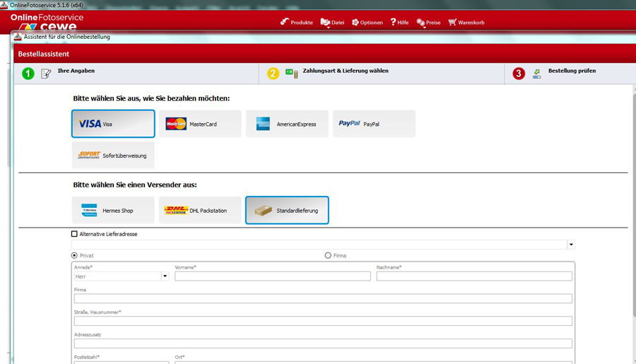This screenshot has width=636, height=364.
Task: Click the red step 3 circle
Action: point(519,74)
